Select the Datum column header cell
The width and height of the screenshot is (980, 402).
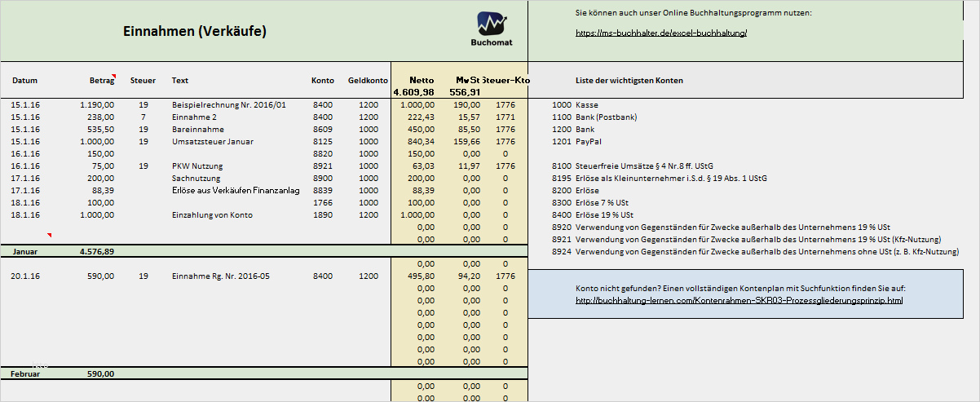click(25, 81)
